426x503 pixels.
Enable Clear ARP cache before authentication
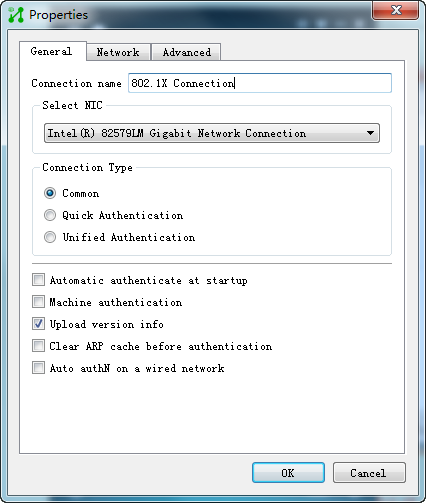(39, 346)
